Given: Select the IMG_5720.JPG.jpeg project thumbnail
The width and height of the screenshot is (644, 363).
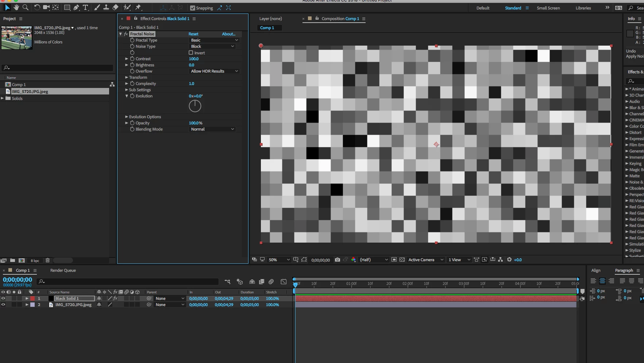Looking at the screenshot, I should coord(17,38).
